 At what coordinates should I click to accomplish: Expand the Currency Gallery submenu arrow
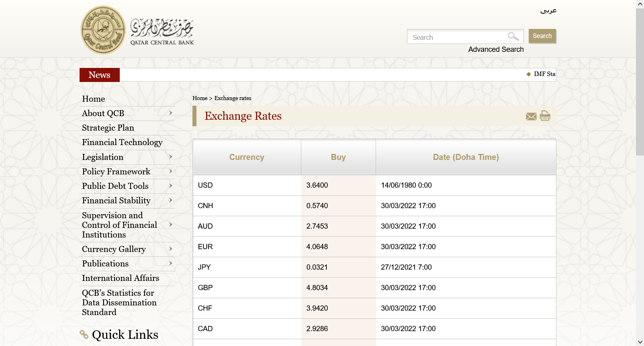(x=171, y=249)
